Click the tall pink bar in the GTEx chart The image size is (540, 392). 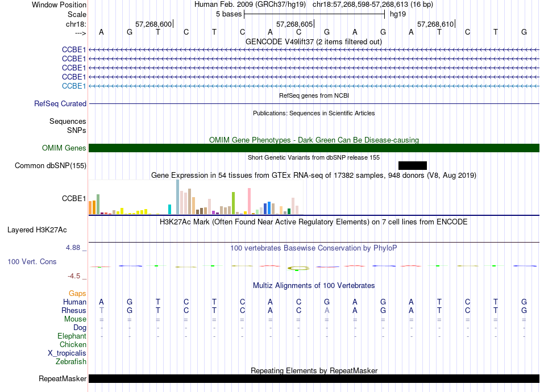[x=250, y=201]
